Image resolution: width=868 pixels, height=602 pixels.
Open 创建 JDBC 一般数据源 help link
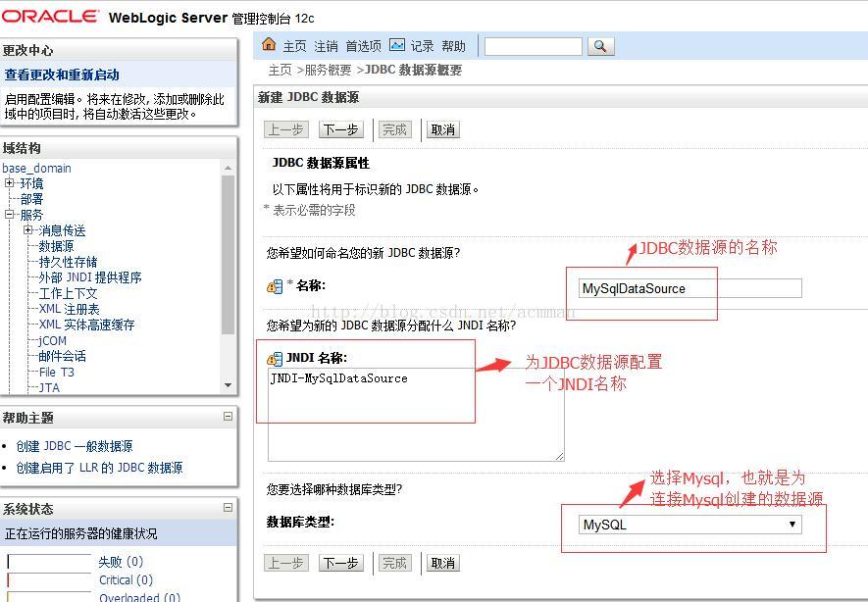click(75, 446)
